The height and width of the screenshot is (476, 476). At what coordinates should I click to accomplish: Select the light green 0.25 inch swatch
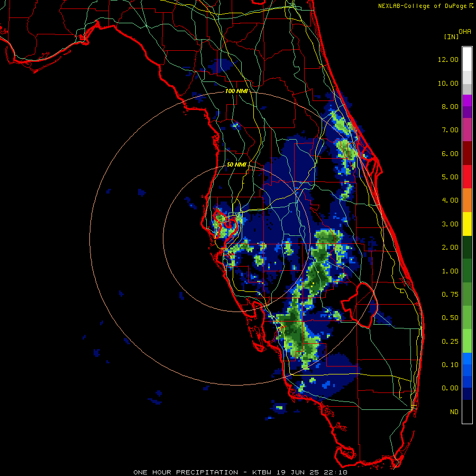(x=467, y=341)
